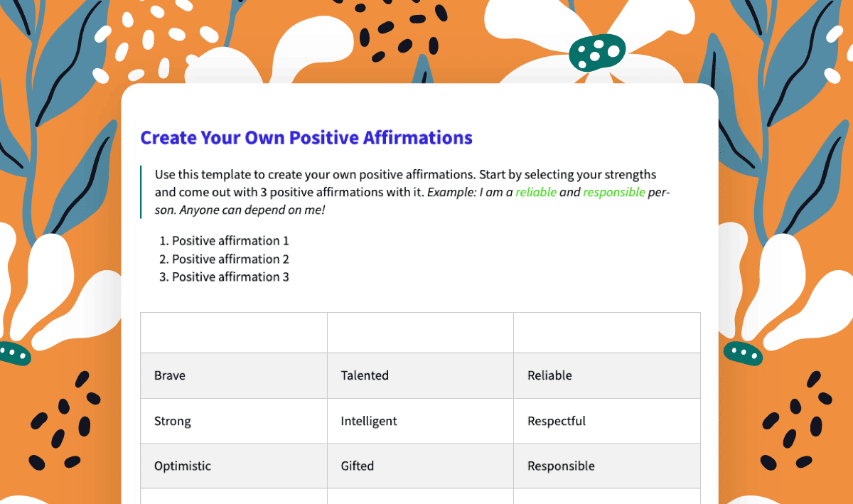Click the empty middle header cell
Screen dimensions: 853x504
pyautogui.click(x=420, y=333)
